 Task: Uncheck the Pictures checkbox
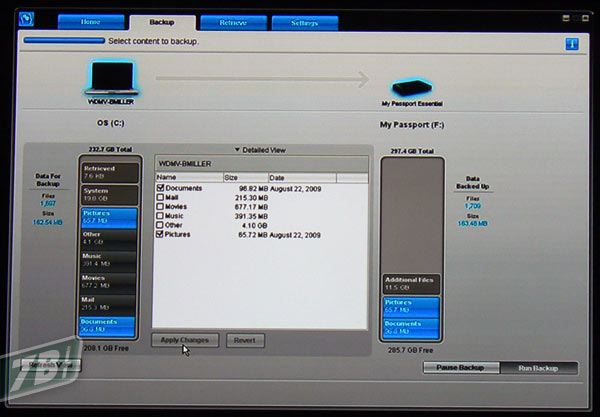pos(160,234)
